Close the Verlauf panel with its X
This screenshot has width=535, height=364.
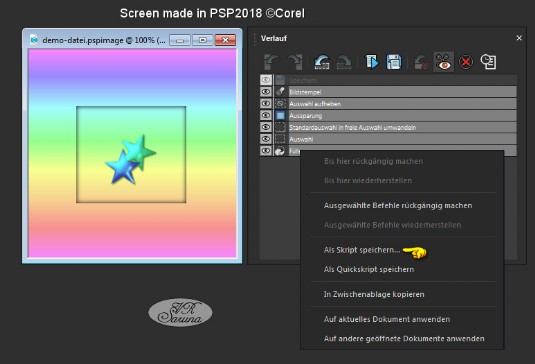click(x=519, y=38)
